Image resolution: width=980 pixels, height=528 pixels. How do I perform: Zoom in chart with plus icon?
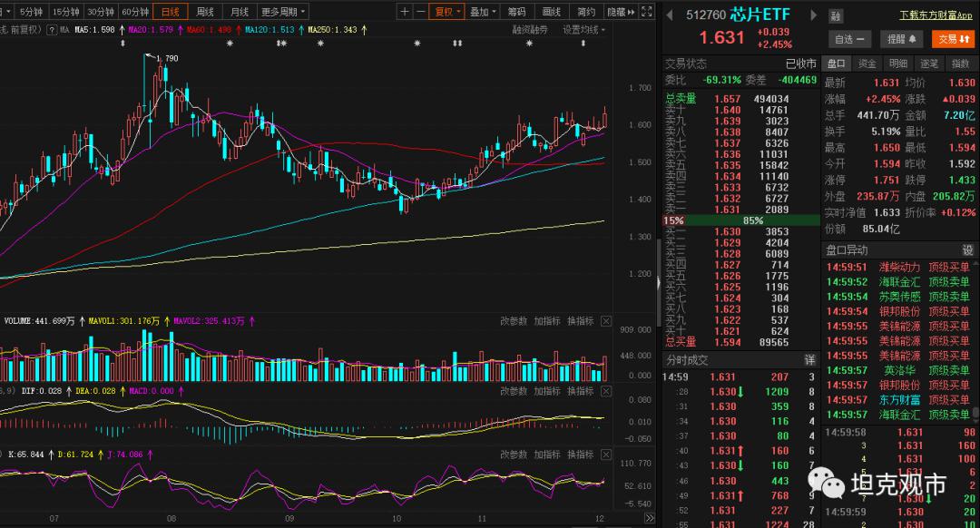coord(405,11)
